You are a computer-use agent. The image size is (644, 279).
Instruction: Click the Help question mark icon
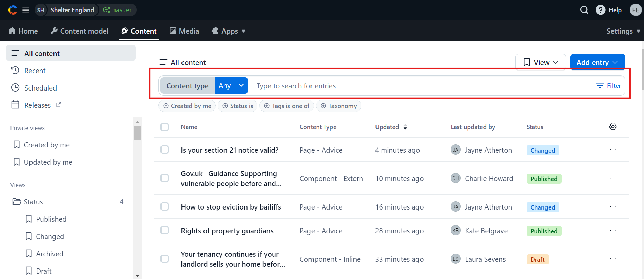coord(600,10)
